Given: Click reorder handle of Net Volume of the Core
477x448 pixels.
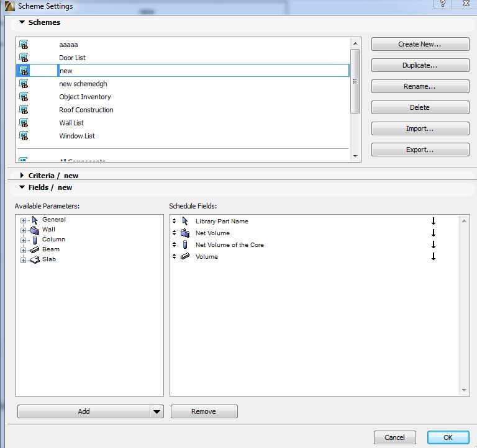Looking at the screenshot, I should tap(174, 244).
